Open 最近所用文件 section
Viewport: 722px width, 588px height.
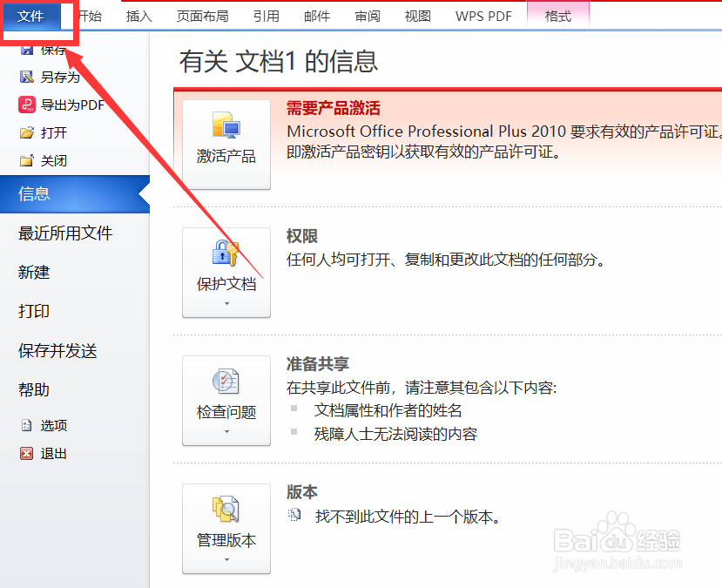(65, 233)
